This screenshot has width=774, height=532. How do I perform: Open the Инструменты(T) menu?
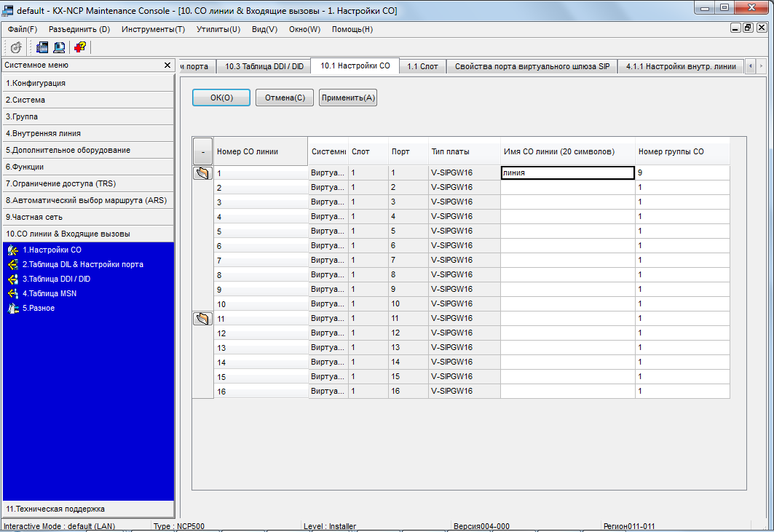[153, 29]
